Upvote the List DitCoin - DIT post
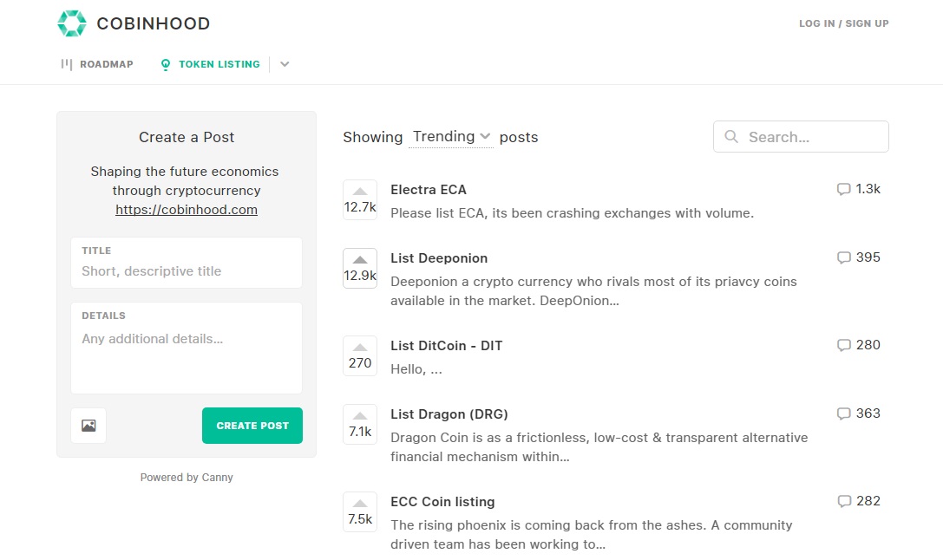The image size is (943, 560). pyautogui.click(x=360, y=355)
